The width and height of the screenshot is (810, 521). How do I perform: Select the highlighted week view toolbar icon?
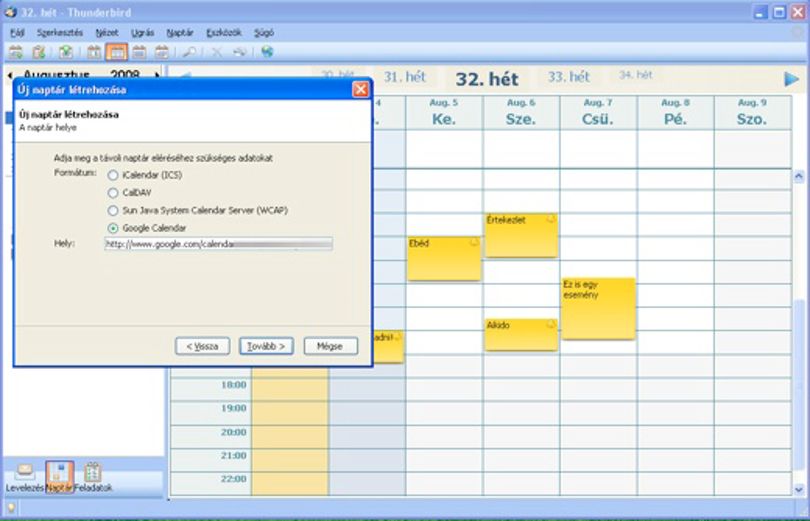click(116, 52)
